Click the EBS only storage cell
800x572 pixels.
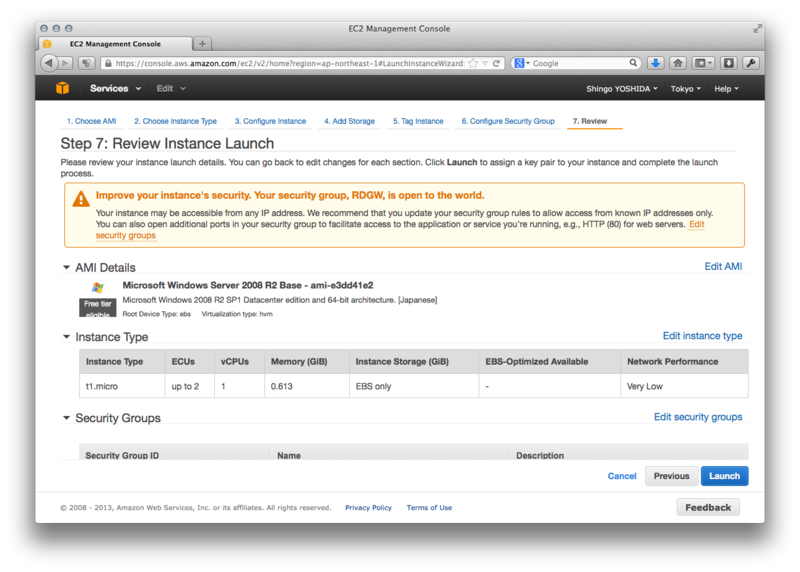click(414, 386)
